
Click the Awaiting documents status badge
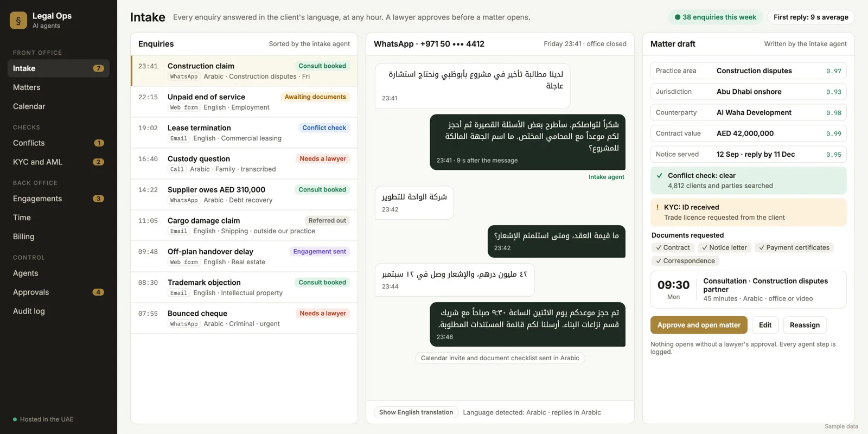(315, 97)
